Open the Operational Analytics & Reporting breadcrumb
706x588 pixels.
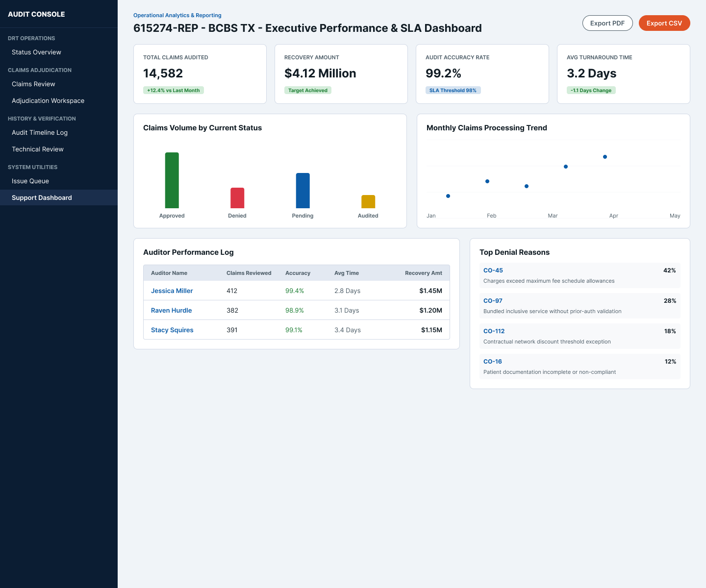coord(177,15)
